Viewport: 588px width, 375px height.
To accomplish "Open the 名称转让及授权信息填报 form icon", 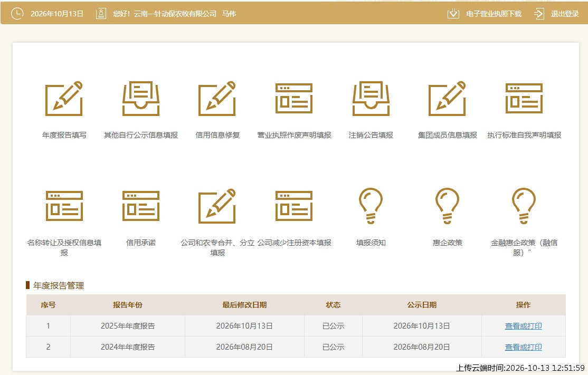I will (64, 206).
